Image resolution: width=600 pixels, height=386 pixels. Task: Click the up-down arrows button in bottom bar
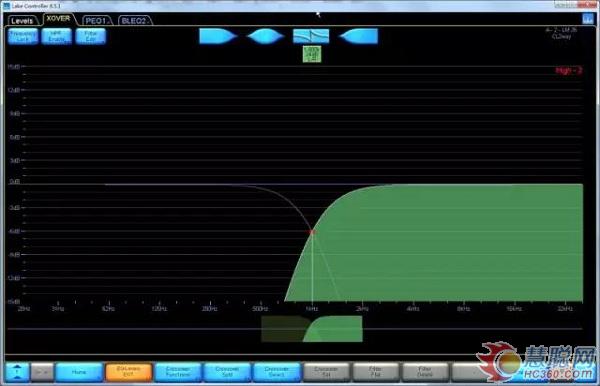17,372
